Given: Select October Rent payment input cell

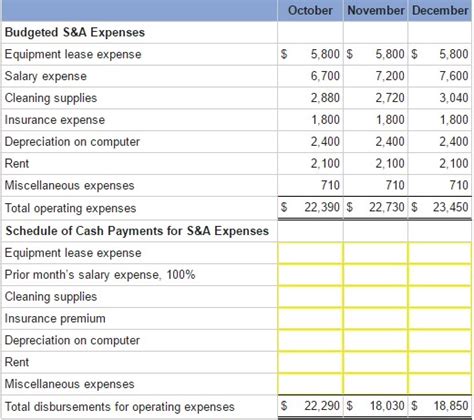Looking at the screenshot, I should coord(310,362).
